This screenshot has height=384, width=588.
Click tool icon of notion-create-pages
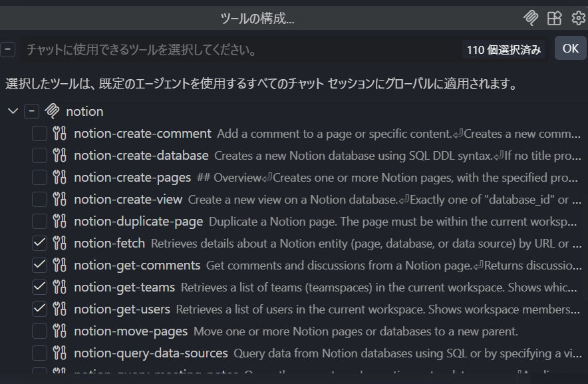click(x=60, y=177)
